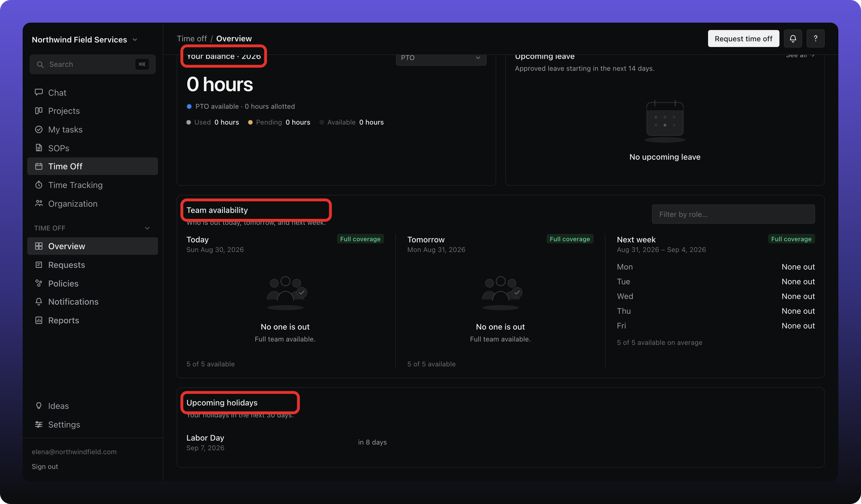Click "5 of 5 available on average" text

tap(660, 343)
